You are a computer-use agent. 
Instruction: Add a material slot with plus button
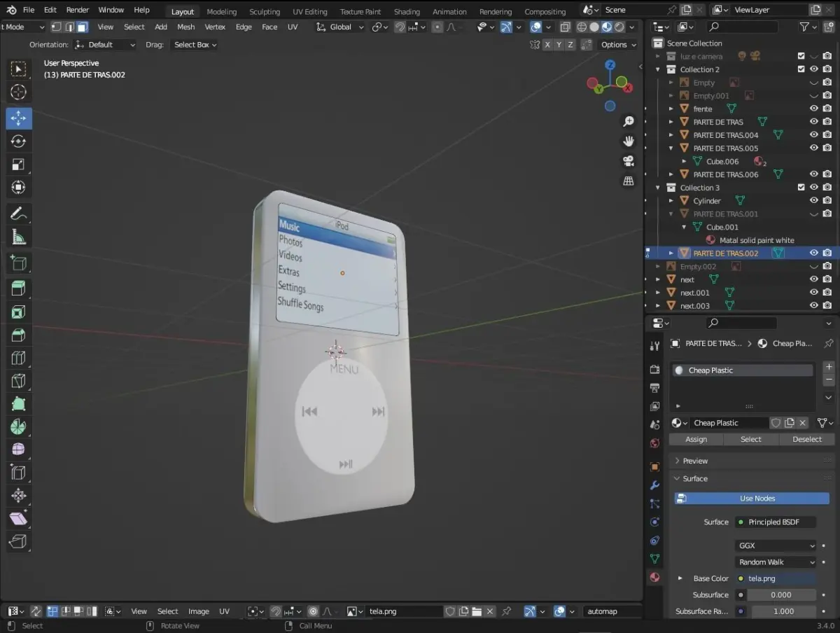tap(829, 367)
